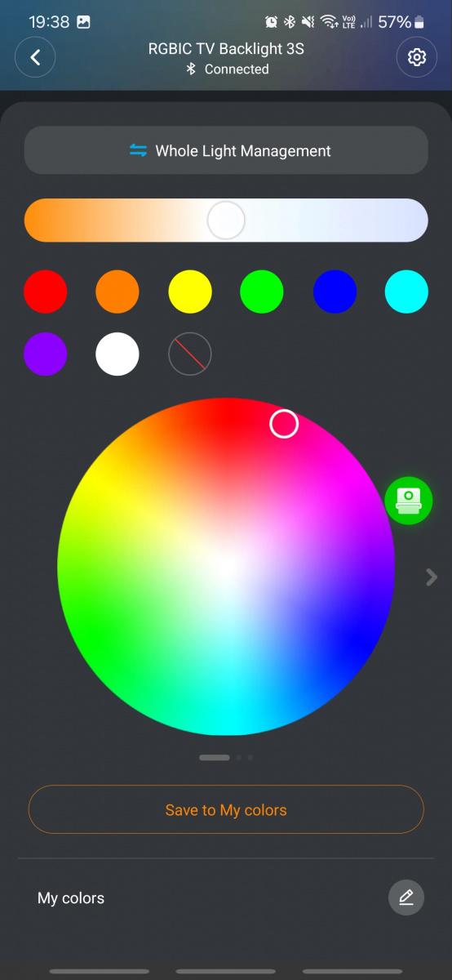Set the color temperature slider handle

pos(226,220)
